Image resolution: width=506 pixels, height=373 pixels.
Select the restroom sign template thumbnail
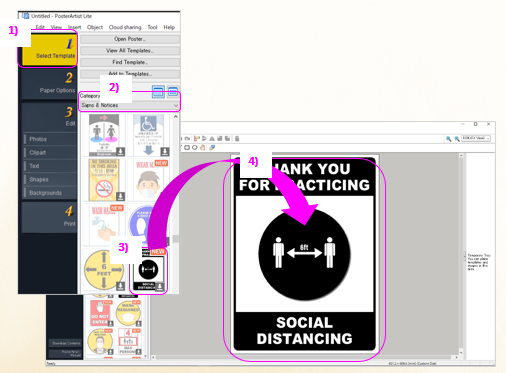(x=104, y=135)
